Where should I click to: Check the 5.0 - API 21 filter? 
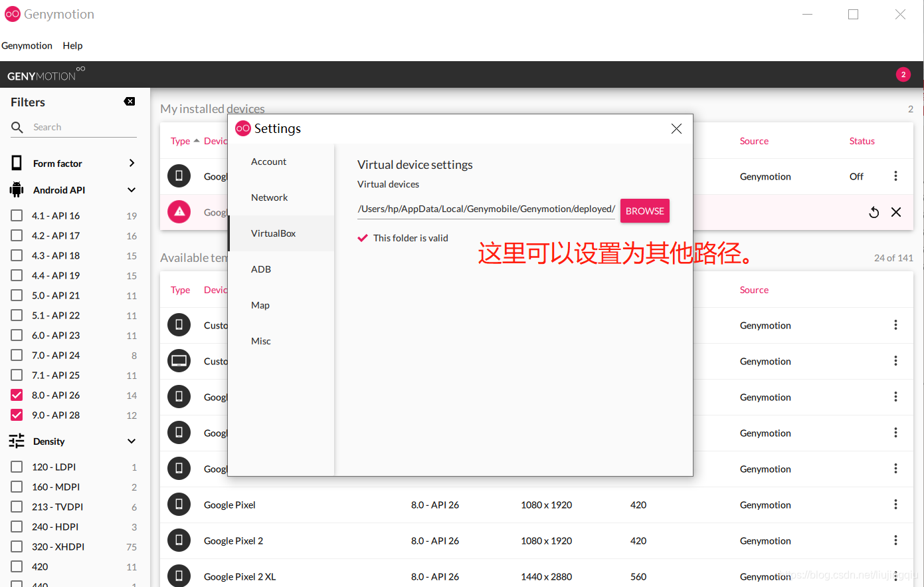pyautogui.click(x=17, y=295)
